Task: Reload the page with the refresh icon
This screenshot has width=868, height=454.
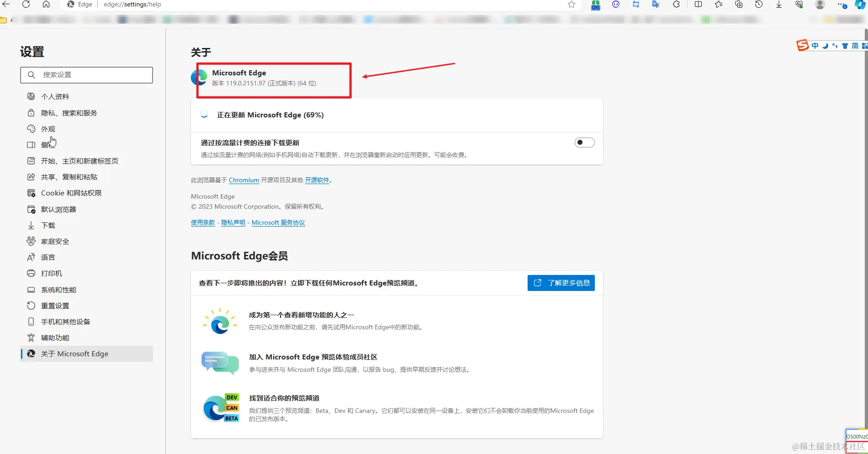Action: coord(26,4)
